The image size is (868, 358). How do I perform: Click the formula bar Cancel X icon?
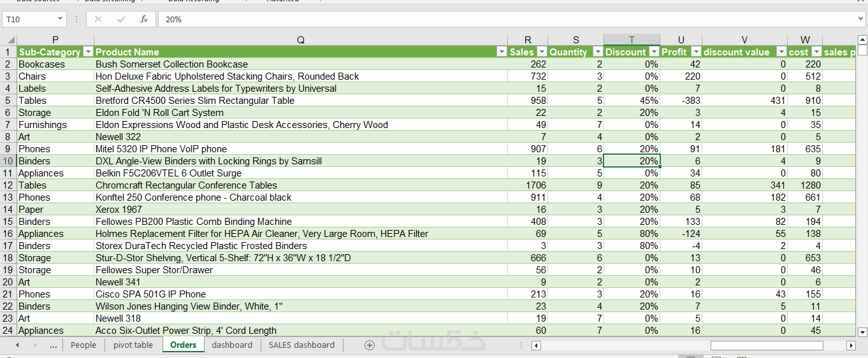coord(98,20)
